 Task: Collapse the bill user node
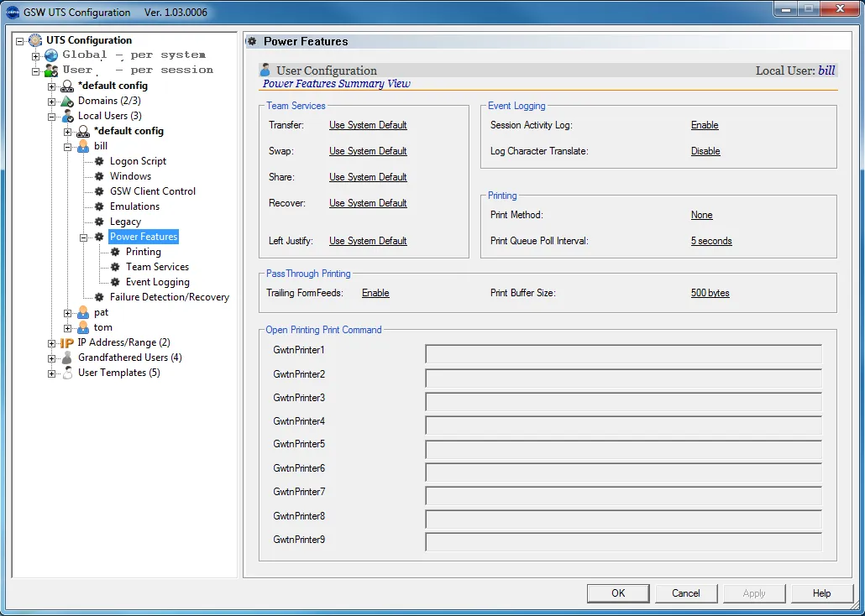(x=68, y=147)
